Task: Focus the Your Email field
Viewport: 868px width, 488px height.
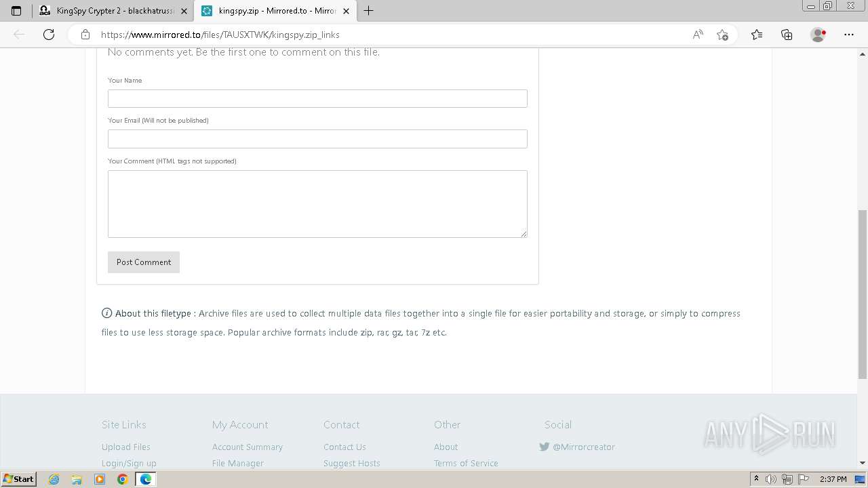Action: tap(317, 139)
